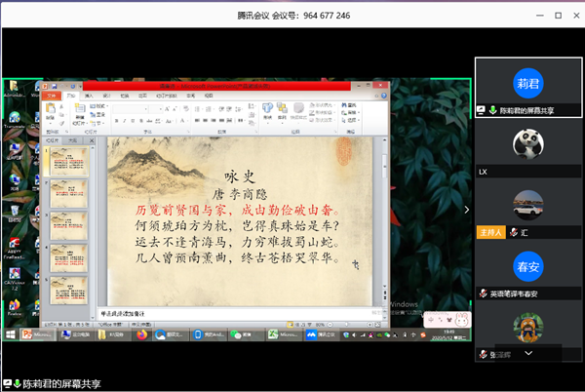The width and height of the screenshot is (585, 392).
Task: Click the Cut icon in Clipboard group
Action: [61, 106]
